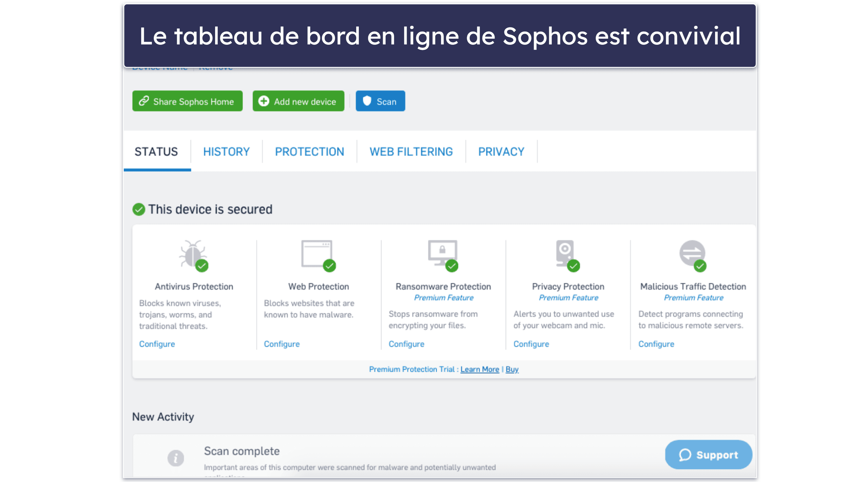Image resolution: width=868 pixels, height=482 pixels.
Task: Click 'Premium Feature' under Privacy Protection
Action: coord(568,297)
